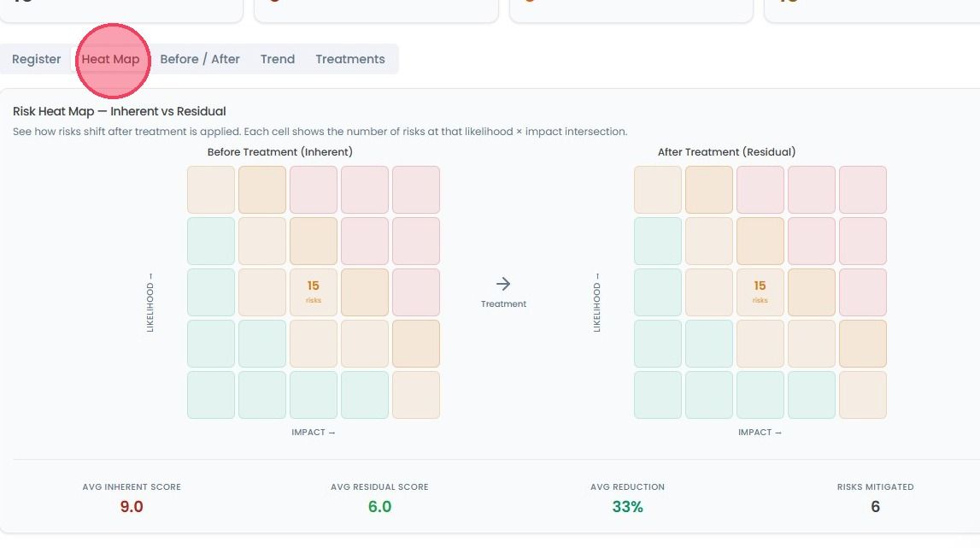Viewport: 980px width, 548px height.
Task: Click the Before Treatment (Inherent) title
Action: pyautogui.click(x=280, y=152)
